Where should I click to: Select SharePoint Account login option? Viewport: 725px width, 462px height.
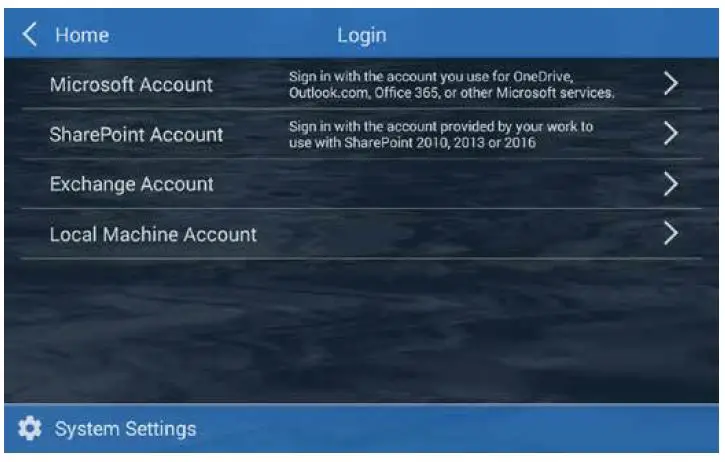tap(136, 135)
